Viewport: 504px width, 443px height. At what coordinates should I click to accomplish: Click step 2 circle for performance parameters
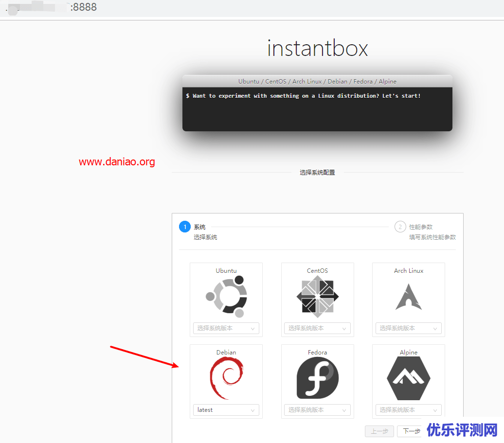[x=400, y=227]
